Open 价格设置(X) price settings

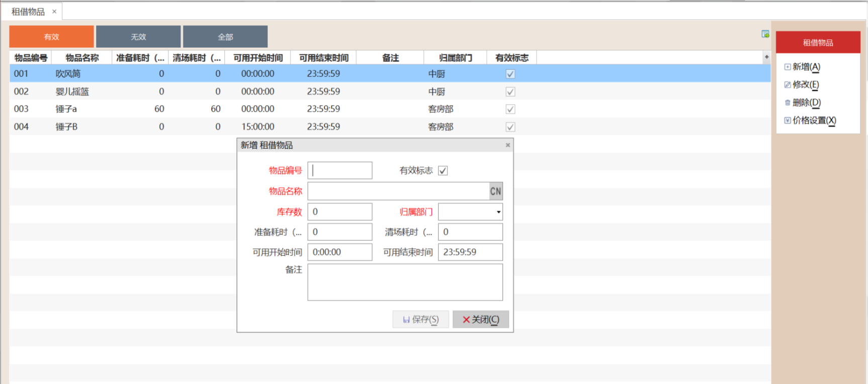point(810,121)
